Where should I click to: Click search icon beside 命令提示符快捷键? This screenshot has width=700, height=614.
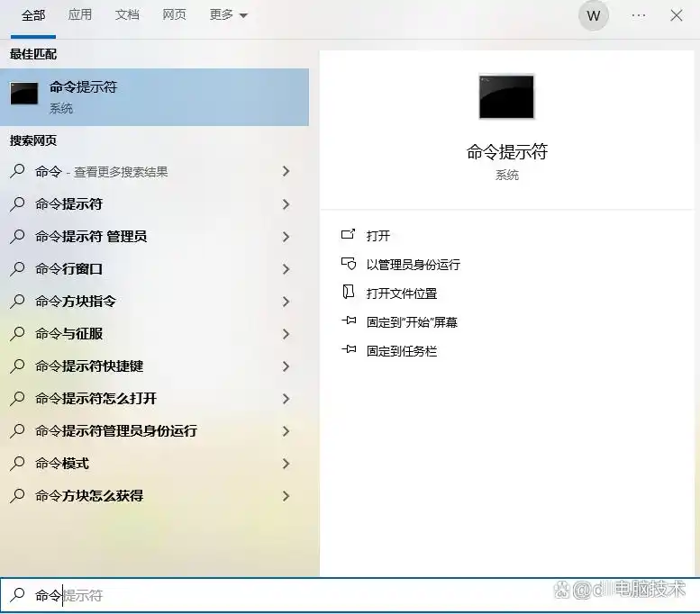[17, 366]
